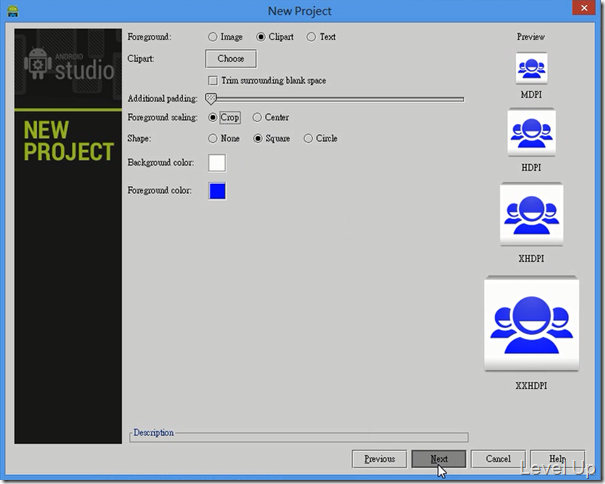The image size is (605, 484).
Task: Open the white Background color swatch
Action: [217, 163]
